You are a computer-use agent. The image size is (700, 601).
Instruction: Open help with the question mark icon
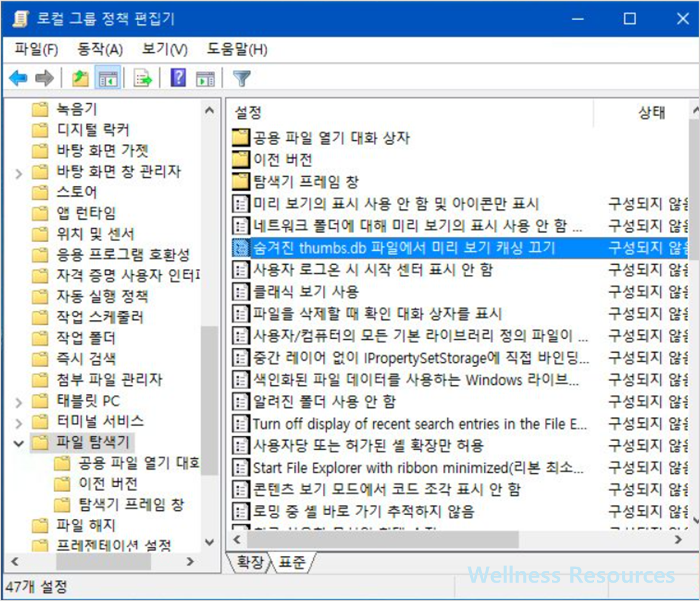coord(178,79)
